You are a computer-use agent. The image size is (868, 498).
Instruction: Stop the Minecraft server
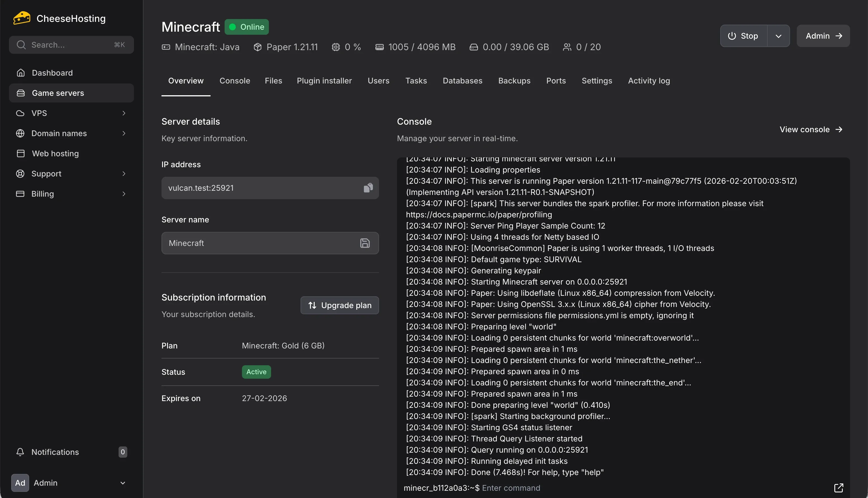click(x=744, y=36)
